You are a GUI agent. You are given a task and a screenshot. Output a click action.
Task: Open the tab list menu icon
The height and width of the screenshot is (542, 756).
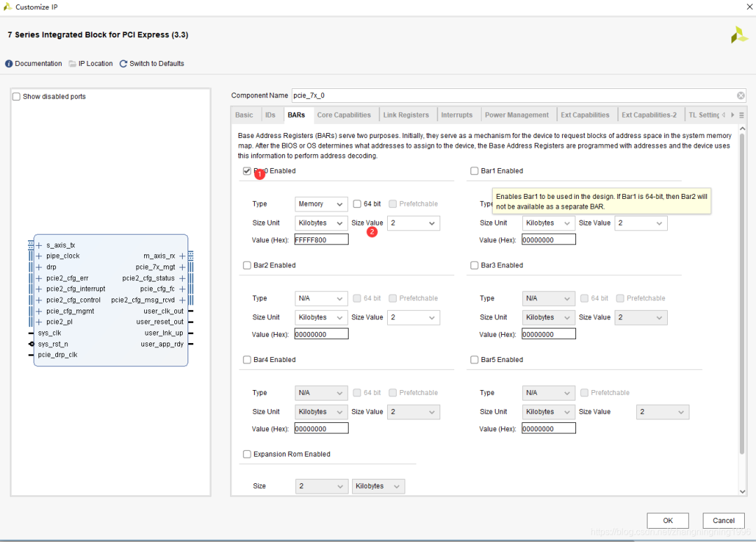[741, 116]
